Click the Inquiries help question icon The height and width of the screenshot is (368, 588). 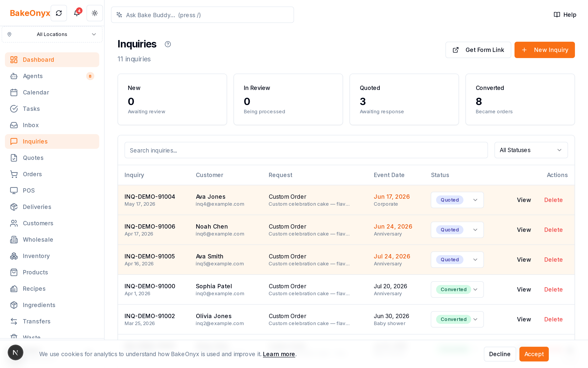168,44
